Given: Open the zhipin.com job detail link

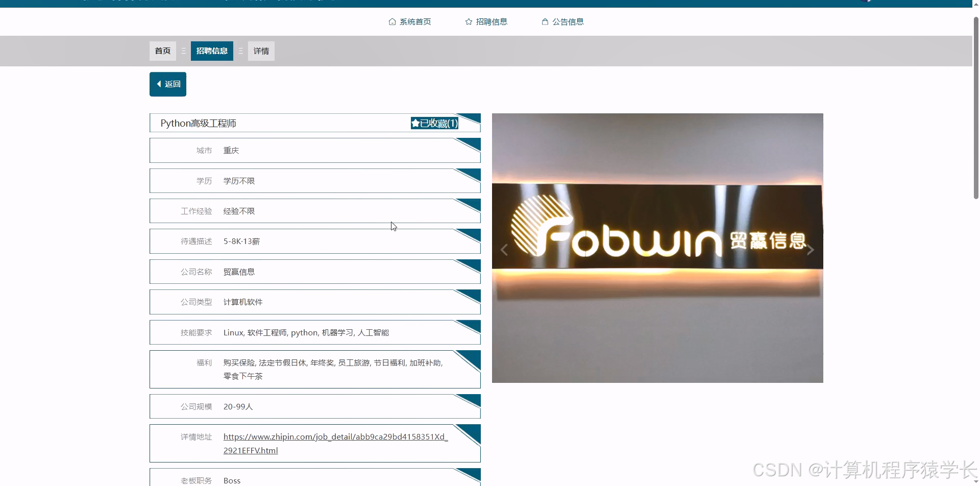Looking at the screenshot, I should click(336, 444).
